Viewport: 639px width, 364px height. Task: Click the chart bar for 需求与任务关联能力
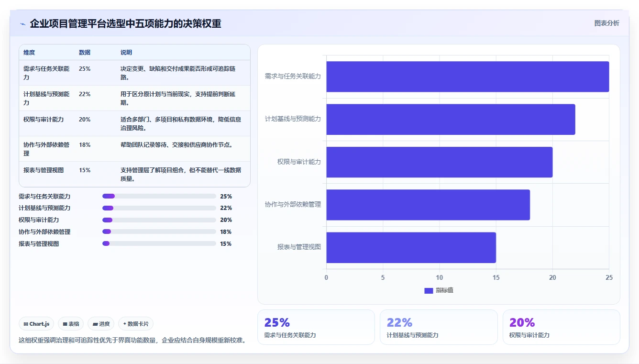pos(468,77)
